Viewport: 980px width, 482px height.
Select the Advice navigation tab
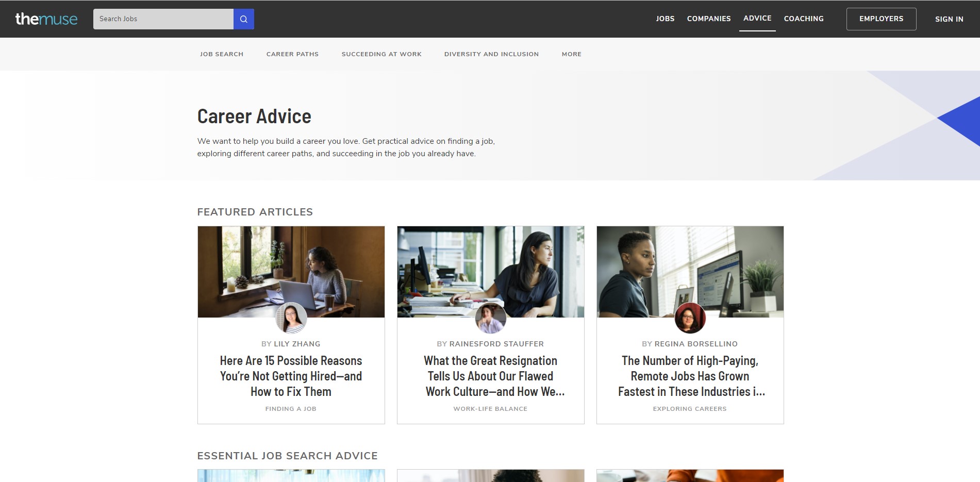click(757, 18)
